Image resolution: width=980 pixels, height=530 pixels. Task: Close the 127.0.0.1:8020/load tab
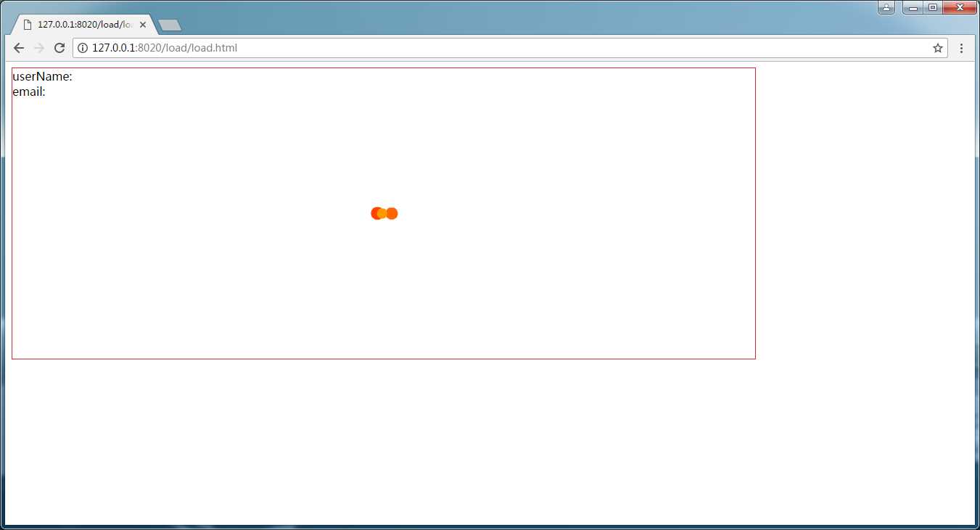pos(143,25)
